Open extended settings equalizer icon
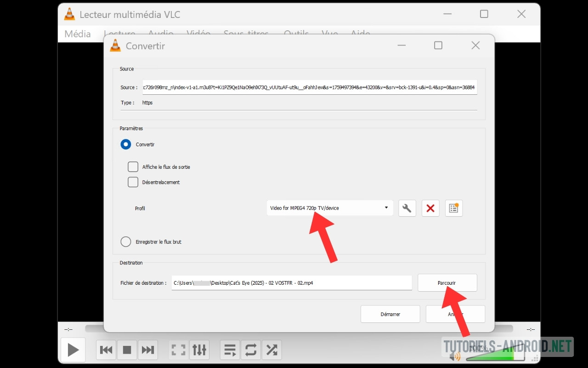588x368 pixels. point(199,350)
